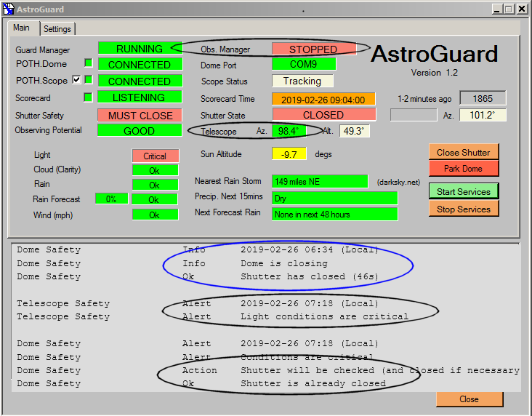Click the Start Services button
Image resolution: width=532 pixels, height=416 pixels.
tap(464, 191)
